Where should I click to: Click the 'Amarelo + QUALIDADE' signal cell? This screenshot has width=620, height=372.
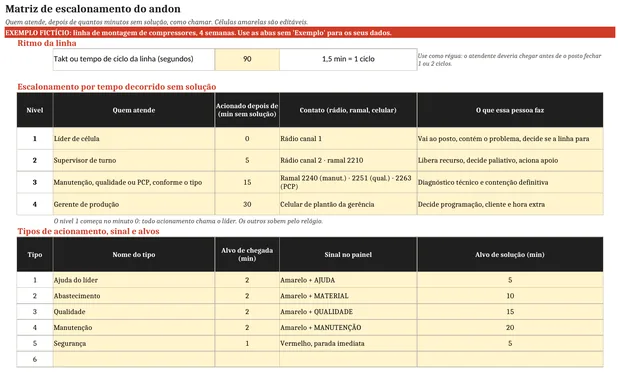click(x=348, y=312)
